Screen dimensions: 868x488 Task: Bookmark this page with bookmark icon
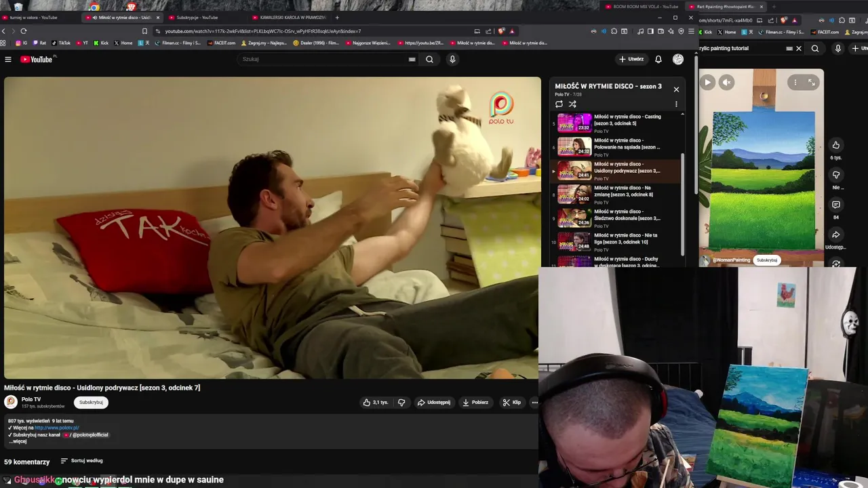[144, 31]
